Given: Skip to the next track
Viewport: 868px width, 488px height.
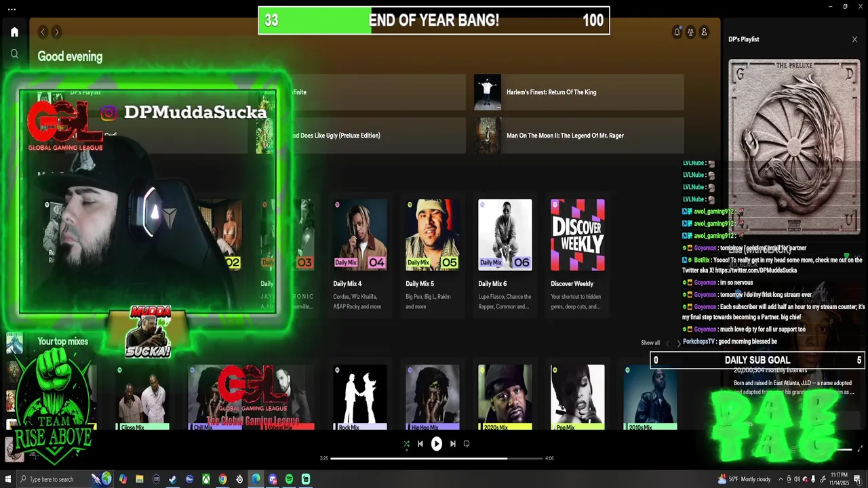Looking at the screenshot, I should (453, 444).
